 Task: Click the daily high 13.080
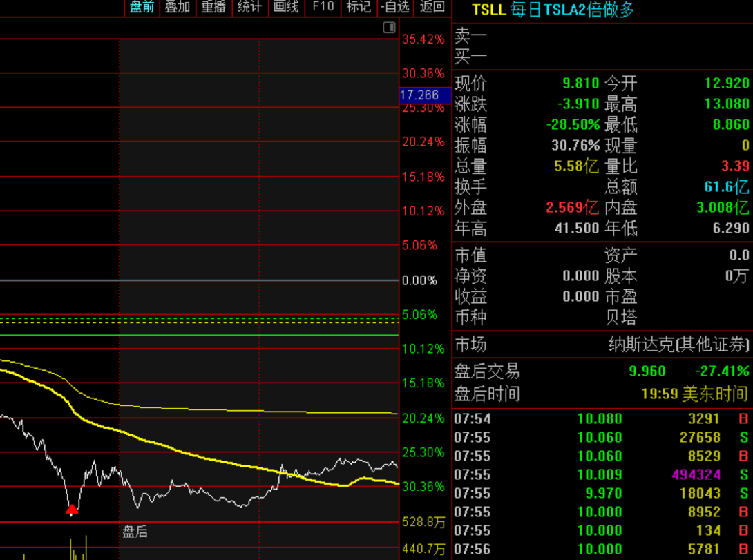(x=727, y=104)
